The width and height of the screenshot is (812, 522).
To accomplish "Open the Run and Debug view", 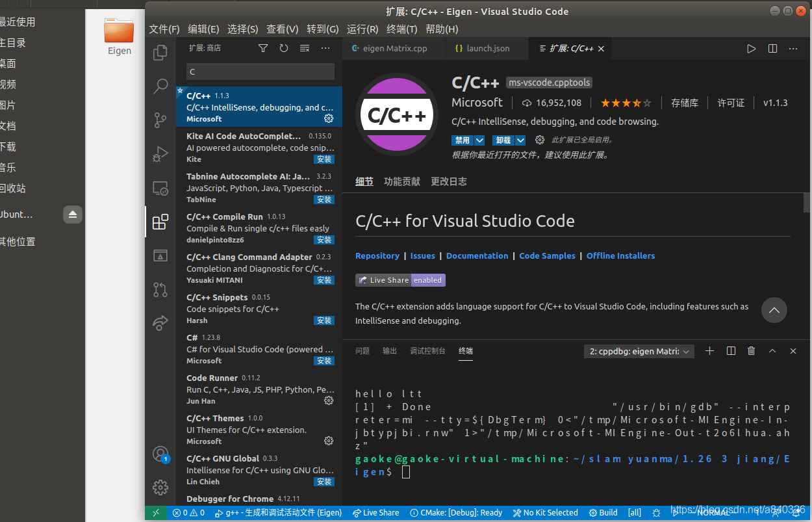I will [x=160, y=154].
